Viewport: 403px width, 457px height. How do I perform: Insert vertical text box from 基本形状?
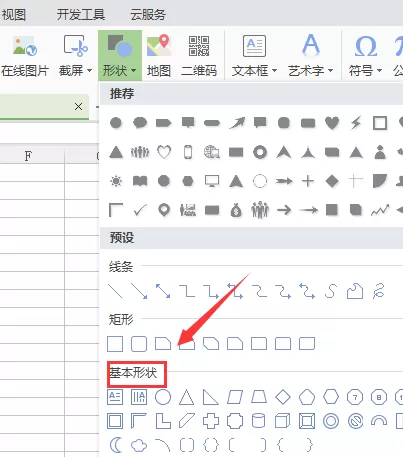[x=139, y=397]
